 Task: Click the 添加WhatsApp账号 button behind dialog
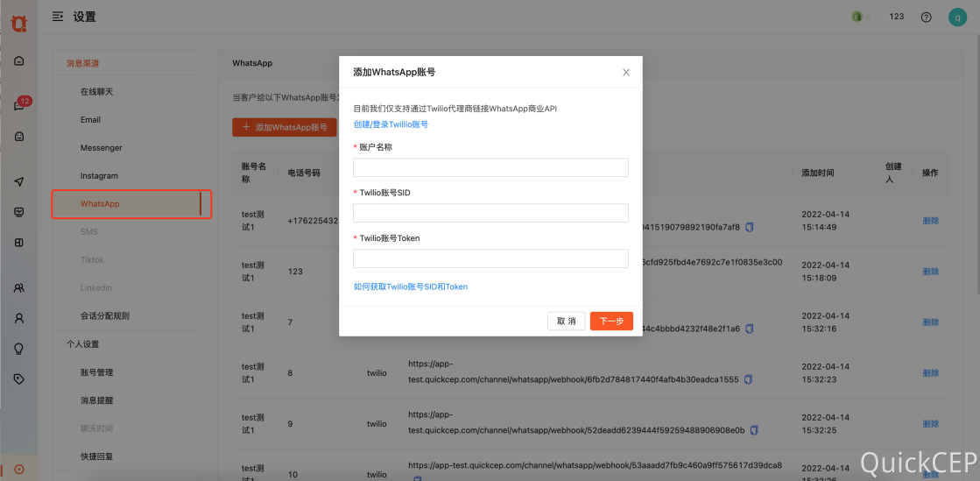[x=285, y=127]
